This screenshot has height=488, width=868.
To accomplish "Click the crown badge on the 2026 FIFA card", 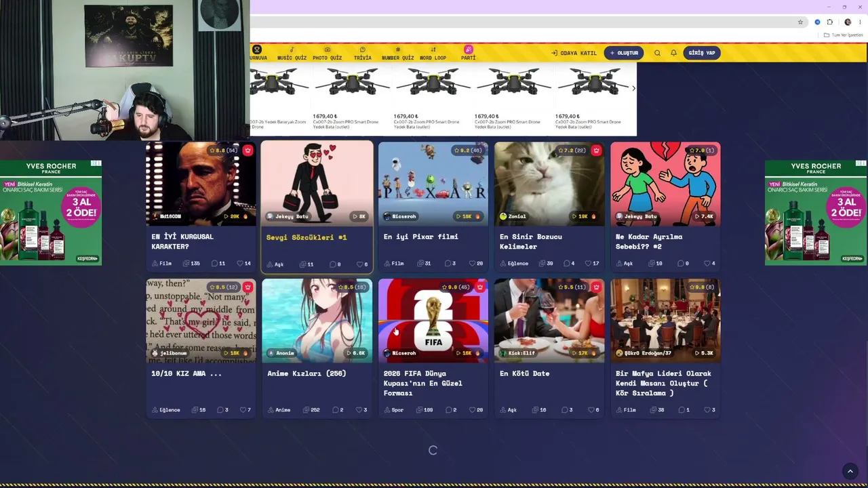I will [x=479, y=287].
